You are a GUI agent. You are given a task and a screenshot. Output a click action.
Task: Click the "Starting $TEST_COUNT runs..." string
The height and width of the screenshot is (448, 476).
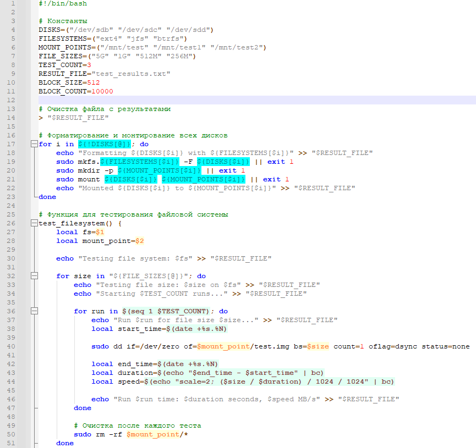(162, 294)
